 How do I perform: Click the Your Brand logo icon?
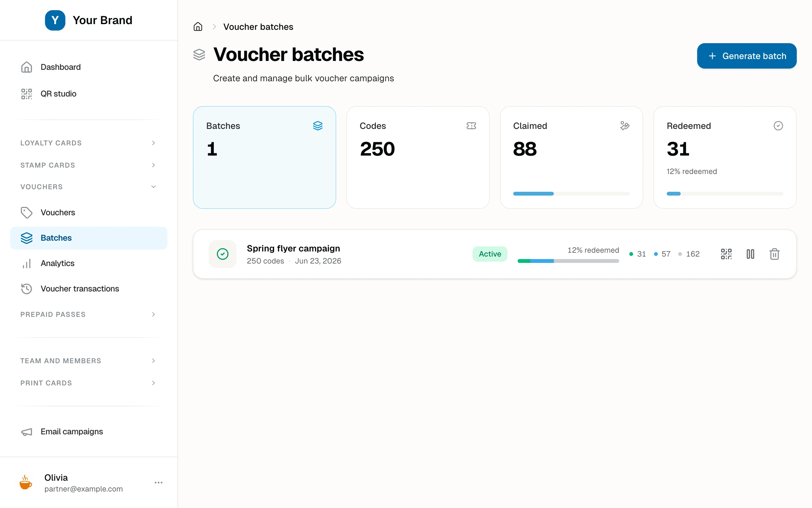click(55, 20)
